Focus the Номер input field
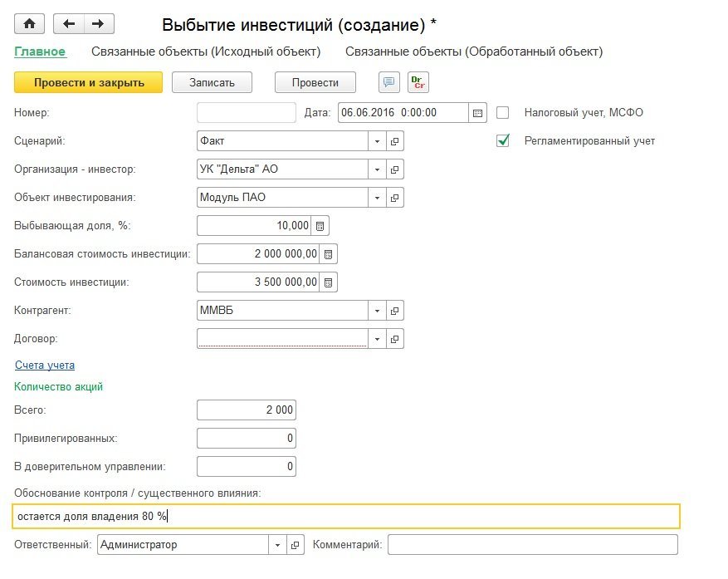 click(x=247, y=112)
